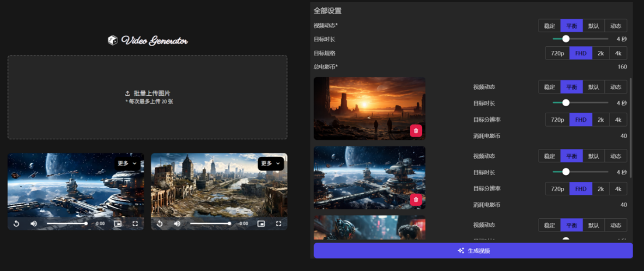Viewport: 644px width, 271px height.
Task: Click the robot image thumbnail
Action: pyautogui.click(x=370, y=227)
